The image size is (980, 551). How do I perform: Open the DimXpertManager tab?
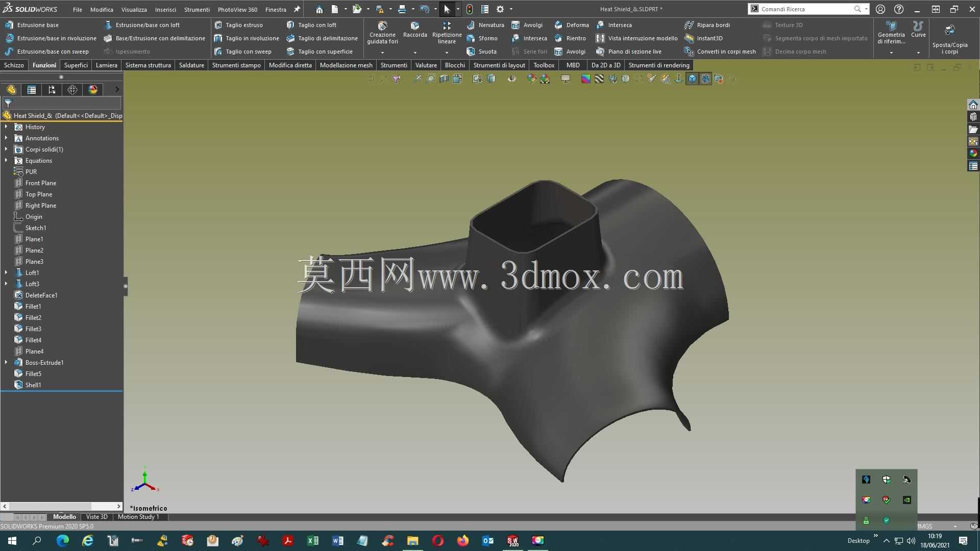click(x=72, y=90)
